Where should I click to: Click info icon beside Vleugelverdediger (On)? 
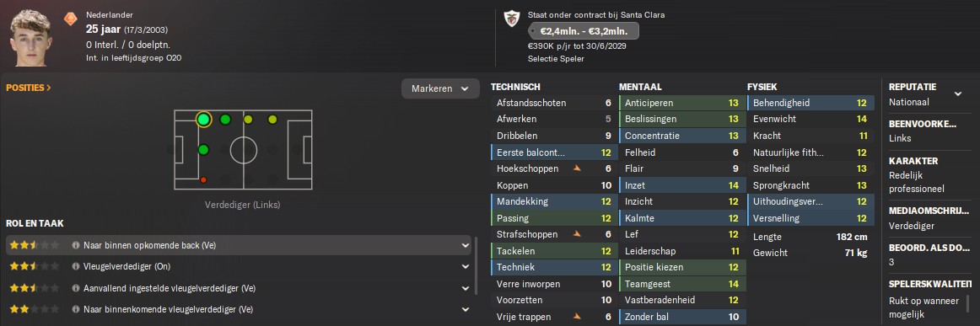click(x=76, y=267)
